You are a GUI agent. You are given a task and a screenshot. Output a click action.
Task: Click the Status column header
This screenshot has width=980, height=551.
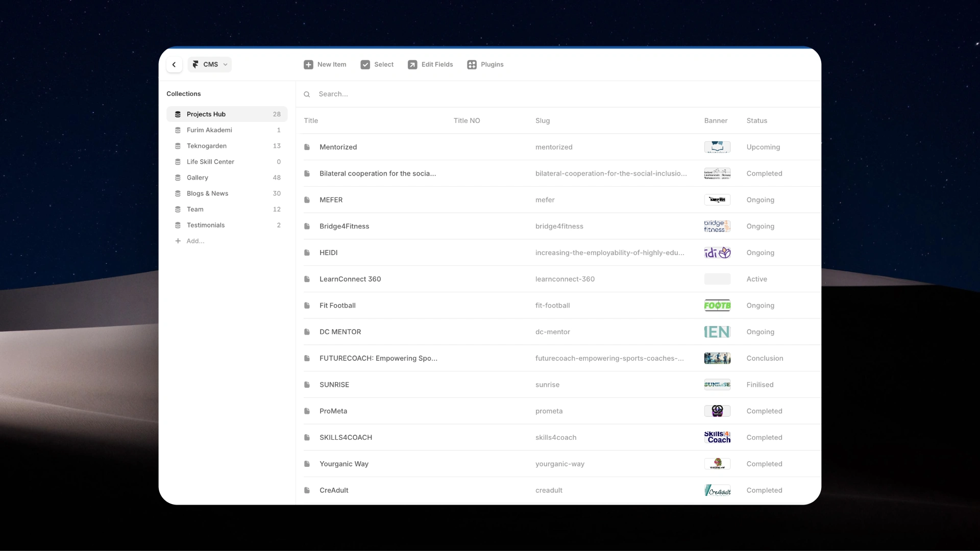[x=756, y=121]
